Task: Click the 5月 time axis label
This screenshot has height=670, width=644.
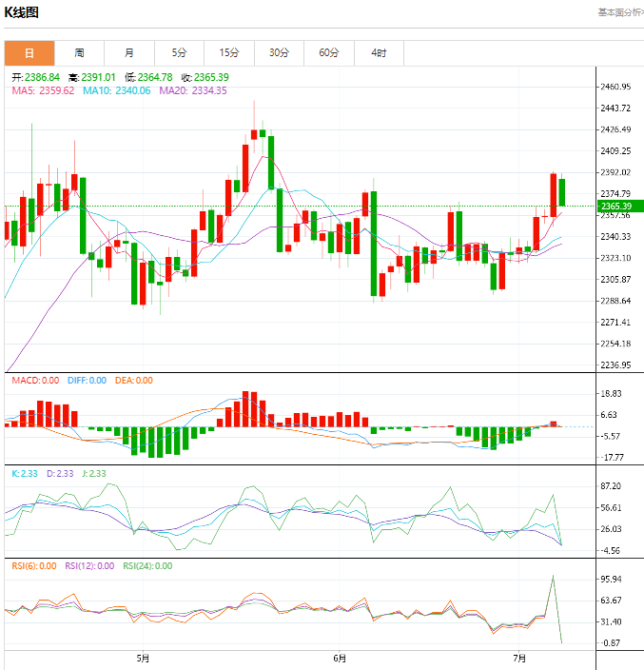Action: pyautogui.click(x=143, y=659)
